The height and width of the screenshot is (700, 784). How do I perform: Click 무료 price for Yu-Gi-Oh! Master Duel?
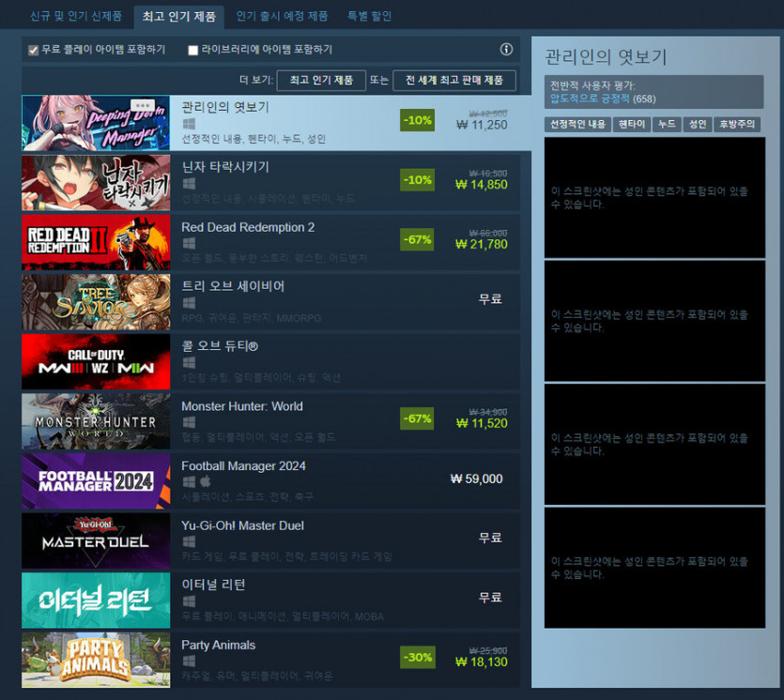click(490, 538)
